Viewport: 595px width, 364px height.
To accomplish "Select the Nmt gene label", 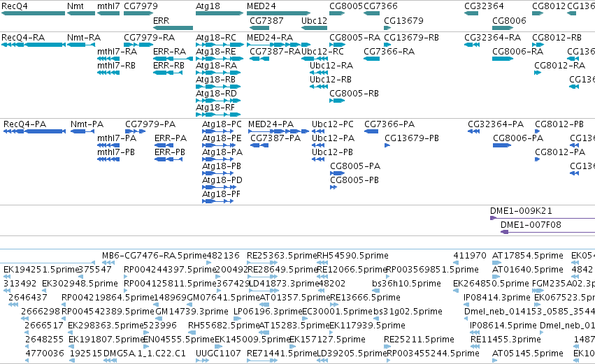I will pyautogui.click(x=75, y=6).
